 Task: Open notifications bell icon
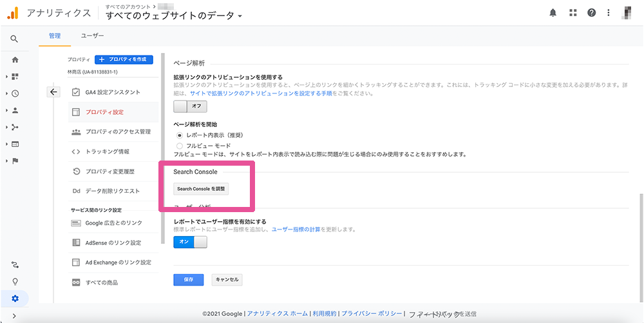553,13
